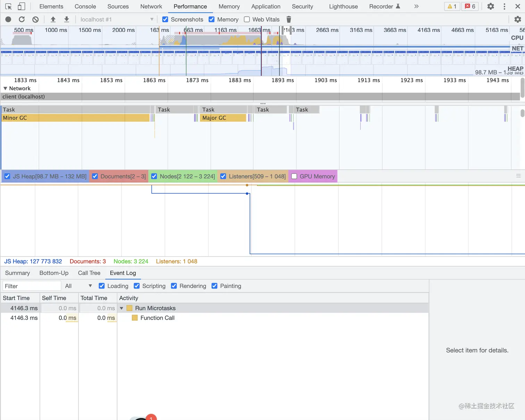Enable the Web Vitals checkbox
The height and width of the screenshot is (420, 525).
point(247,19)
